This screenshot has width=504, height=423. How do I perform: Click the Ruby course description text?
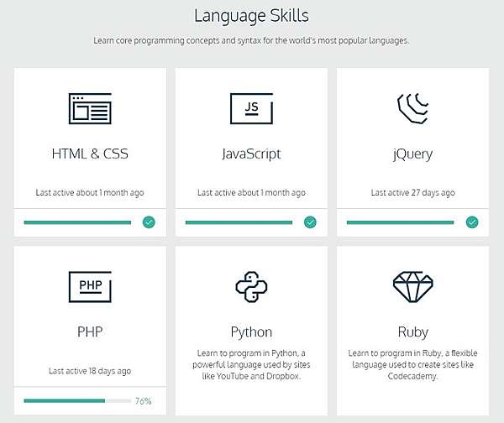click(x=412, y=364)
